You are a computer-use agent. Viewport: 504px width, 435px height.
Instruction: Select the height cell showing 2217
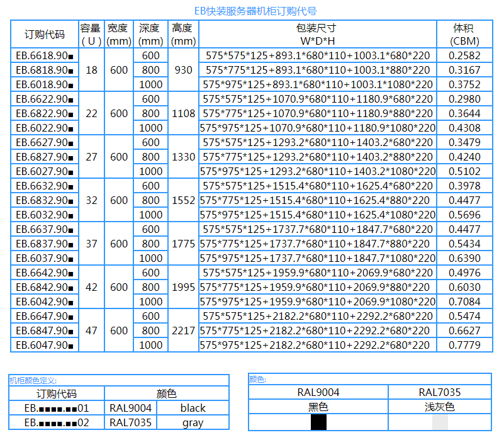pos(183,330)
